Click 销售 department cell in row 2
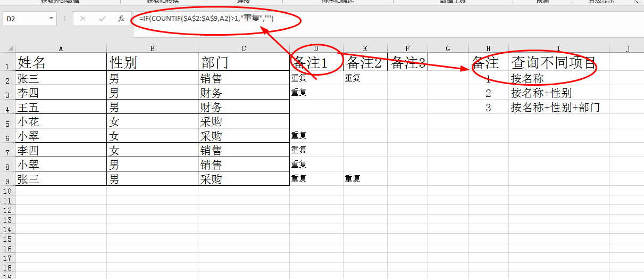The height and width of the screenshot is (279, 644). click(x=244, y=78)
